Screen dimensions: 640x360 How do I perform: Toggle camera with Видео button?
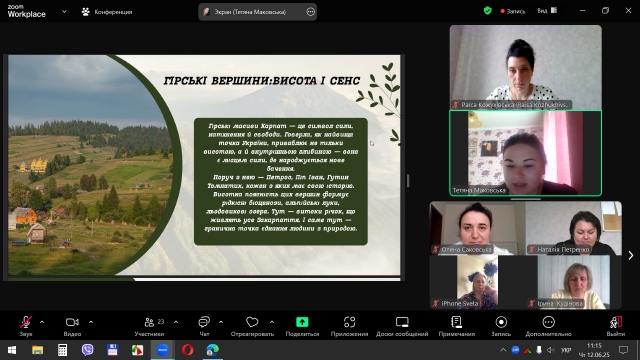point(72,326)
